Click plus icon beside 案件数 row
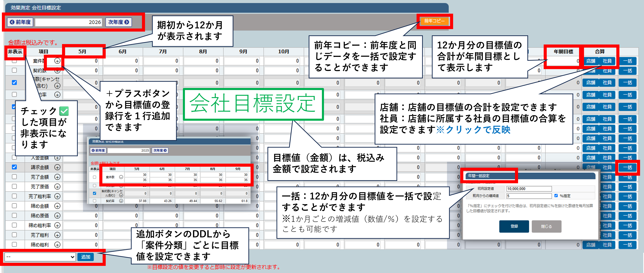The width and height of the screenshot is (644, 273). (57, 61)
